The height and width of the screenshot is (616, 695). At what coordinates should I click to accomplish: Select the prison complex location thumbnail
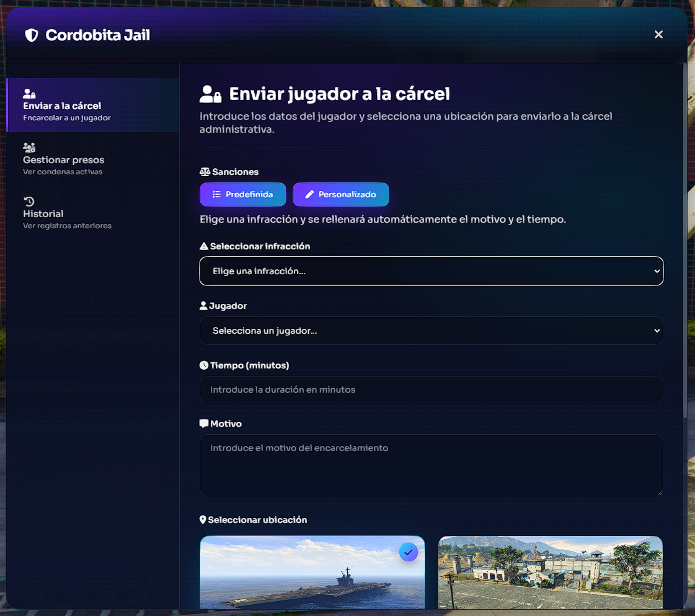click(551, 573)
